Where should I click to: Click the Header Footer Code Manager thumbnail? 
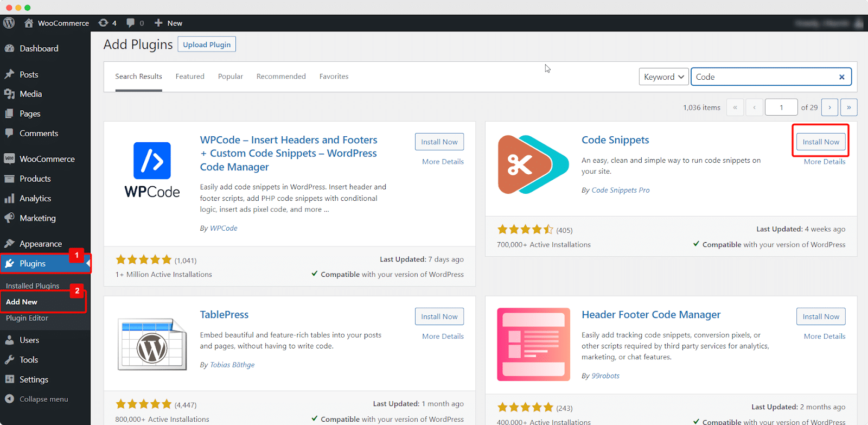tap(533, 344)
